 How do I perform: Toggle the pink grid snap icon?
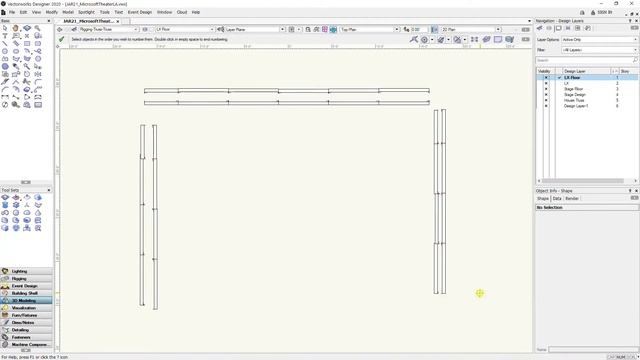pyautogui.click(x=325, y=29)
